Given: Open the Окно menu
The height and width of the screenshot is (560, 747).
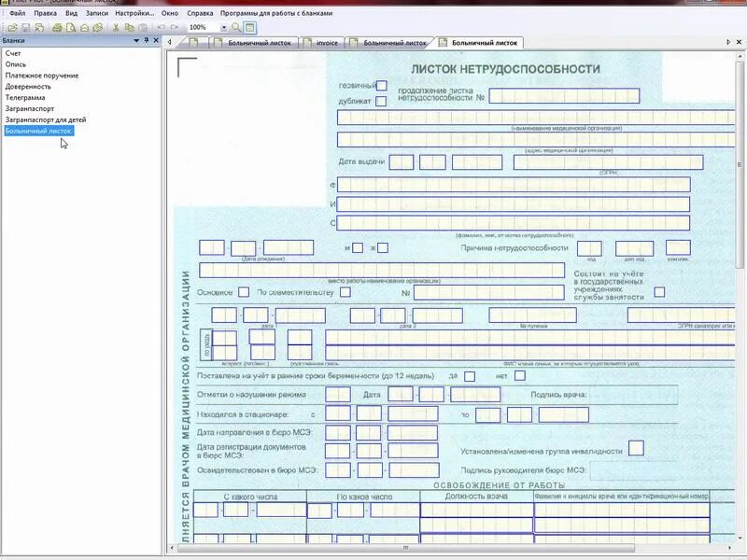Looking at the screenshot, I should click(x=170, y=13).
